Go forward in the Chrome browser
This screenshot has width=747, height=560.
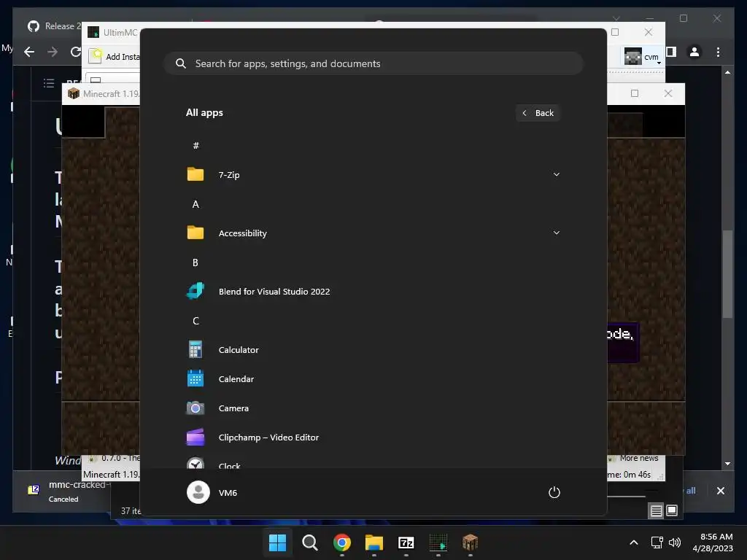(x=53, y=52)
